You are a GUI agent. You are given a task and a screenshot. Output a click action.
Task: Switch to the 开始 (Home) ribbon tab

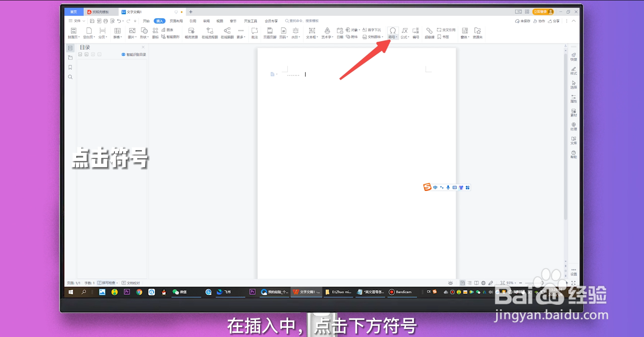click(x=146, y=21)
